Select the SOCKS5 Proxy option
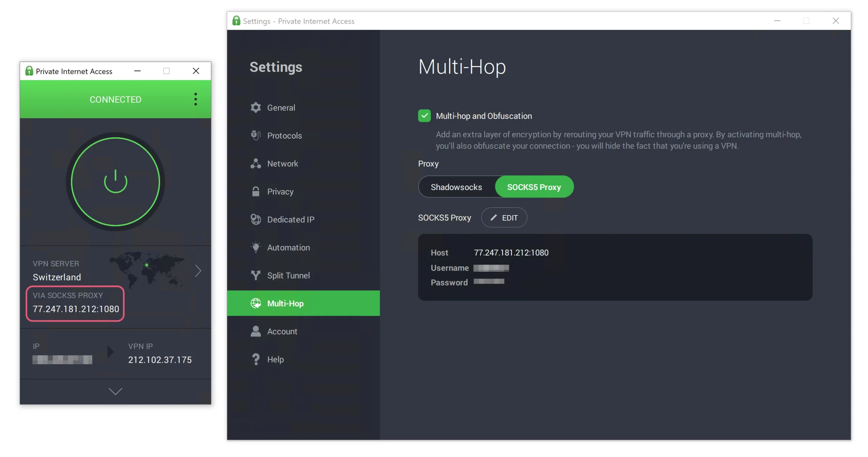868x457 pixels. [534, 187]
